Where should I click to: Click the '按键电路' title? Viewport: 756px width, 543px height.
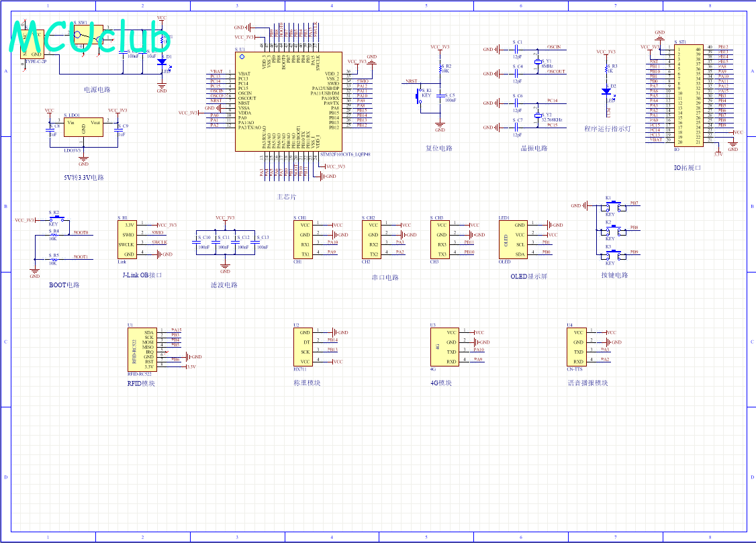[615, 275]
